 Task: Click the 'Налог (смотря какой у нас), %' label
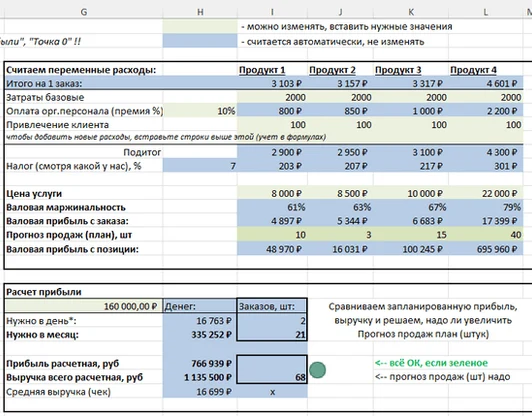click(x=74, y=166)
